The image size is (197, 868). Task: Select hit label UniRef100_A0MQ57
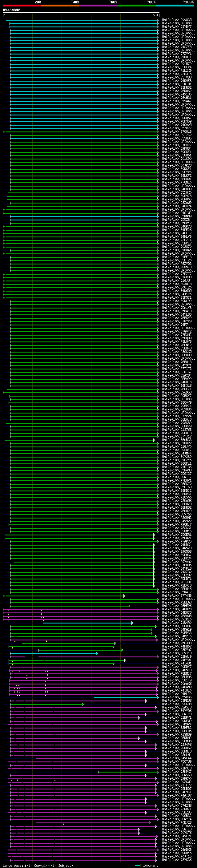(176, 118)
